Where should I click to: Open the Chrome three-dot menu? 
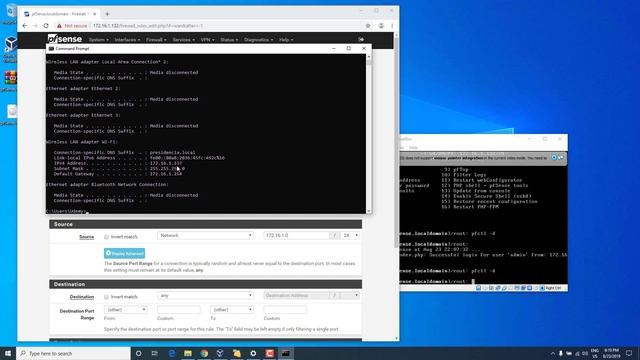(392, 26)
